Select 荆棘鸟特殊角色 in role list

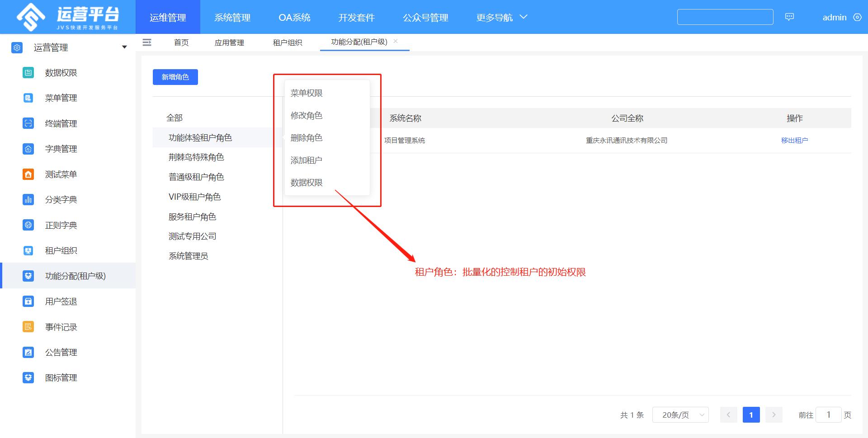point(196,157)
